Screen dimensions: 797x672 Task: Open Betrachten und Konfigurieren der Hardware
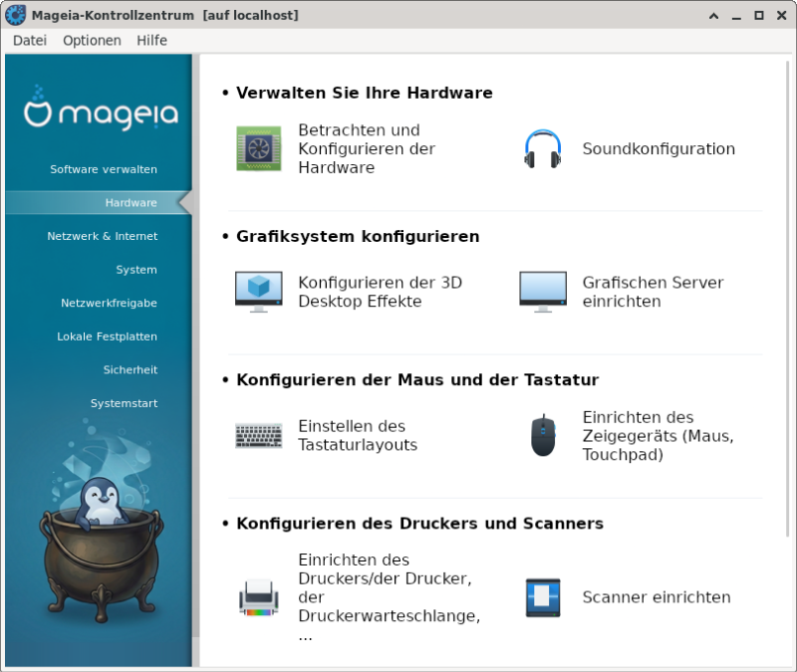pos(367,148)
